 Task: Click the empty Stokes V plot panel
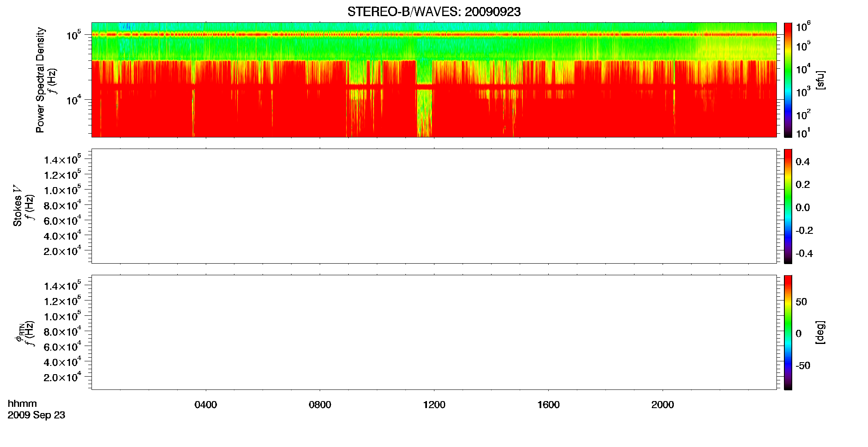click(434, 206)
